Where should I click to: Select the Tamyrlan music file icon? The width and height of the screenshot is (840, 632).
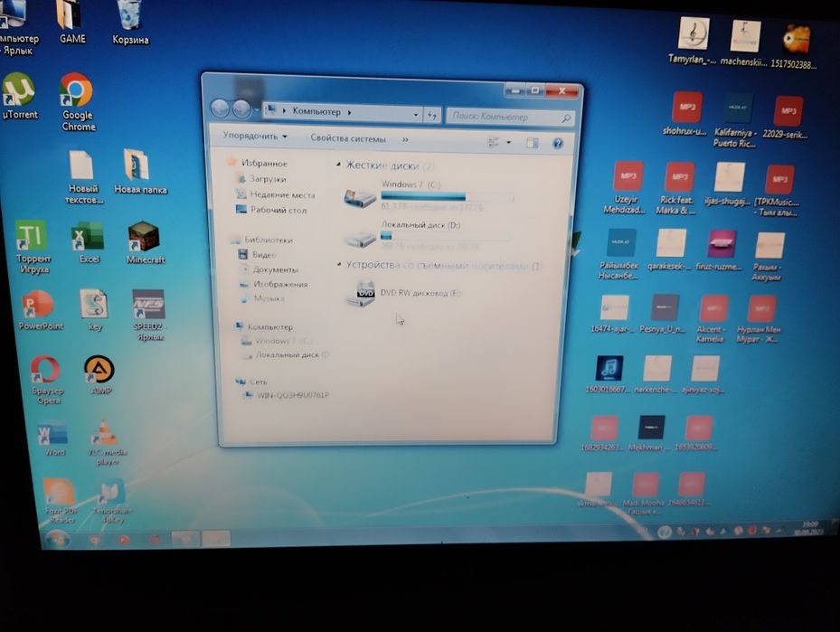coord(693,40)
